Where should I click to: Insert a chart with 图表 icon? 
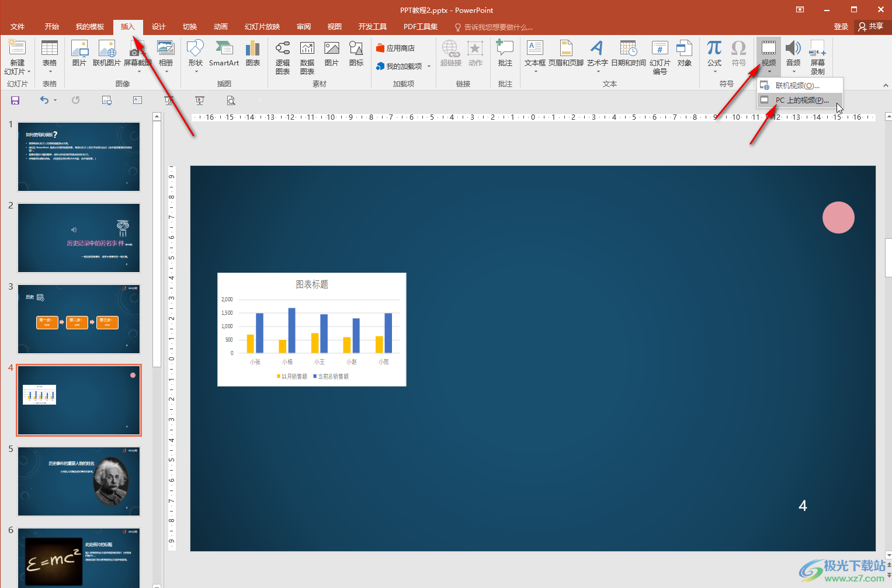pyautogui.click(x=253, y=54)
